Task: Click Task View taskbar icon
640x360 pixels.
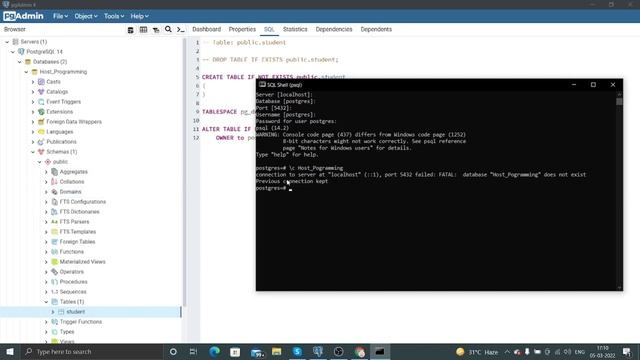Action: point(193,351)
